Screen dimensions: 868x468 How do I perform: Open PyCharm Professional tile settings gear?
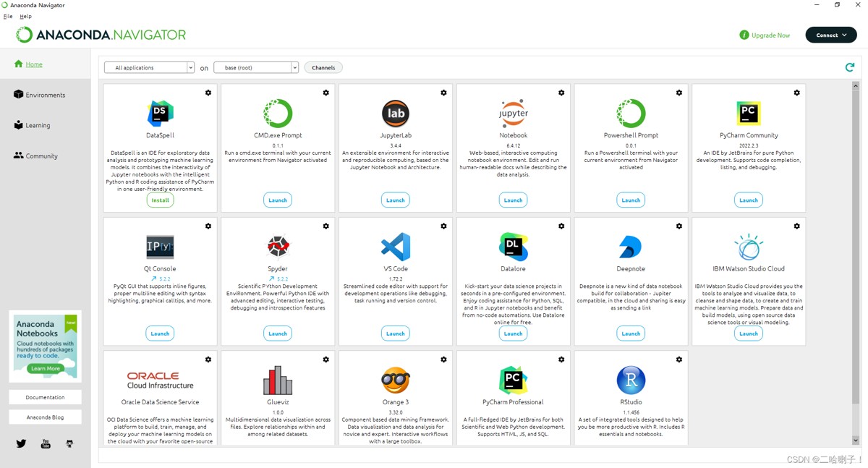click(561, 359)
